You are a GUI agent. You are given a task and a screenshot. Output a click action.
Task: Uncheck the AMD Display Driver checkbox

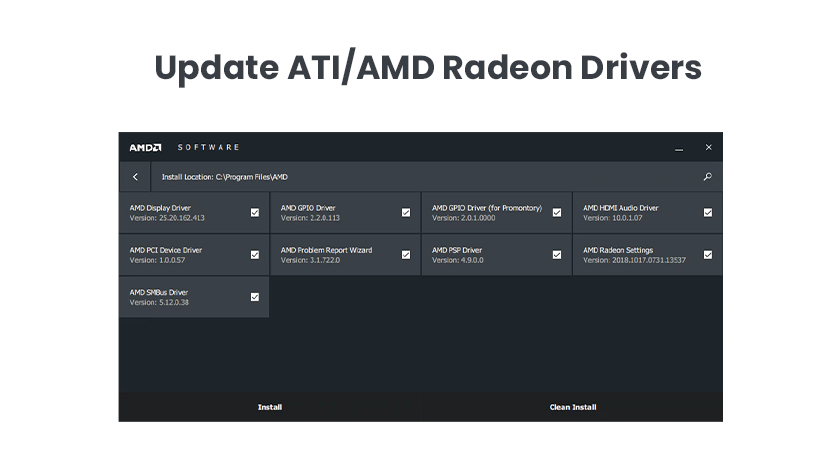coord(255,213)
